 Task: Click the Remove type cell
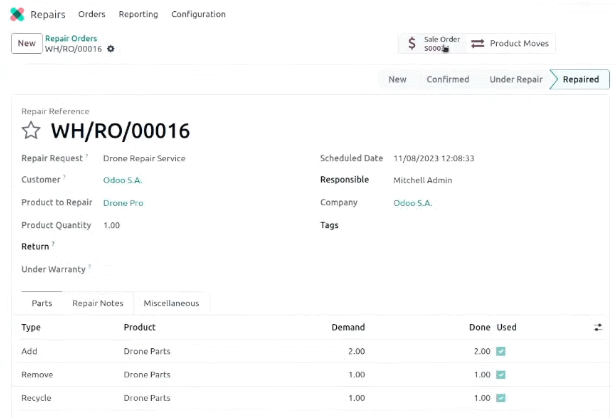click(x=37, y=375)
